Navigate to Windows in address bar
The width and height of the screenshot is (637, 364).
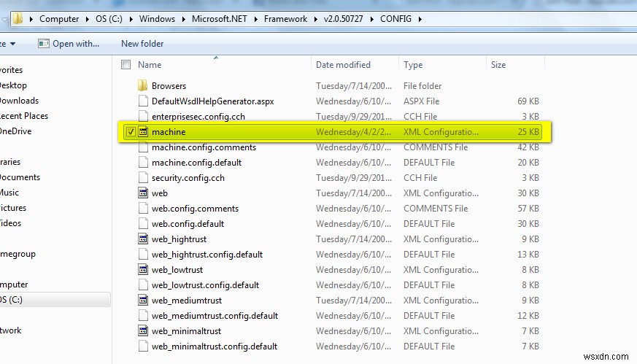157,19
